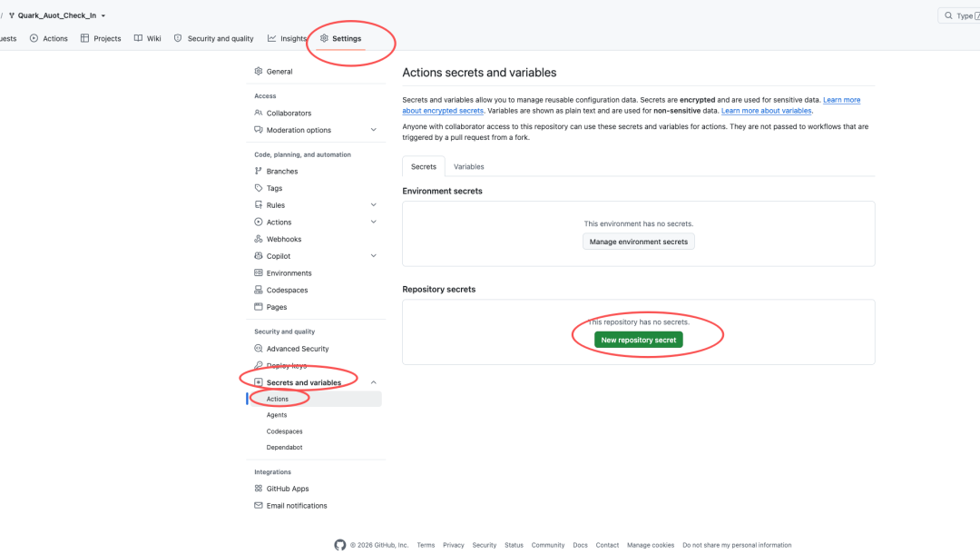Click the Branches git-branch icon
Image resolution: width=980 pixels, height=554 pixels.
[x=258, y=171]
